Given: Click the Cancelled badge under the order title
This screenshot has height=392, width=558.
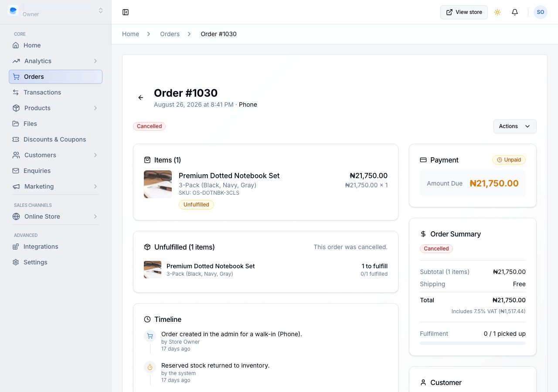Looking at the screenshot, I should click(x=149, y=126).
